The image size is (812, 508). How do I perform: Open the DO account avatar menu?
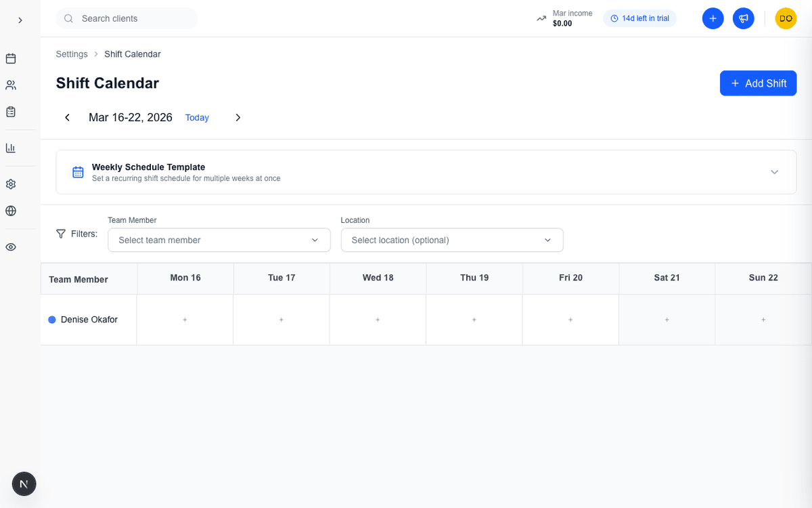click(786, 18)
